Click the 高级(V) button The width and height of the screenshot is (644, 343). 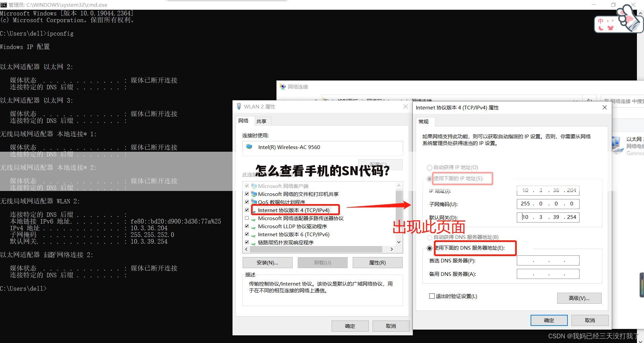point(579,298)
